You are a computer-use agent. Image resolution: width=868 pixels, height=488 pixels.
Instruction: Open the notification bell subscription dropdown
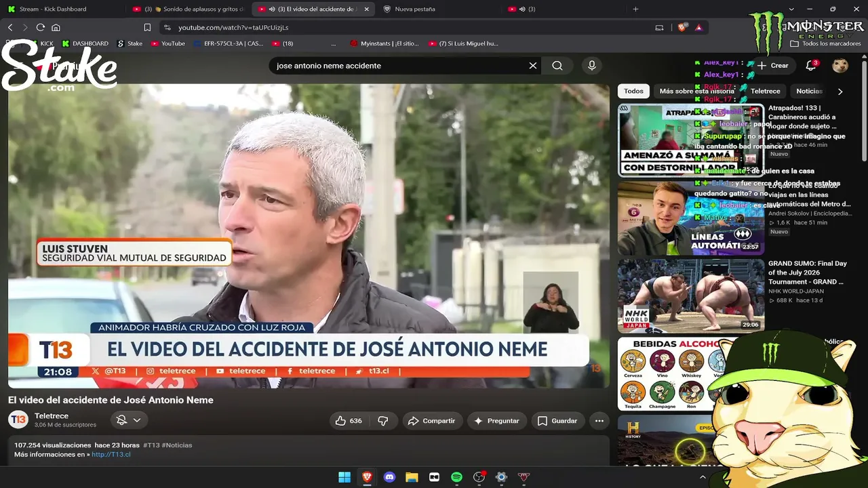128,420
